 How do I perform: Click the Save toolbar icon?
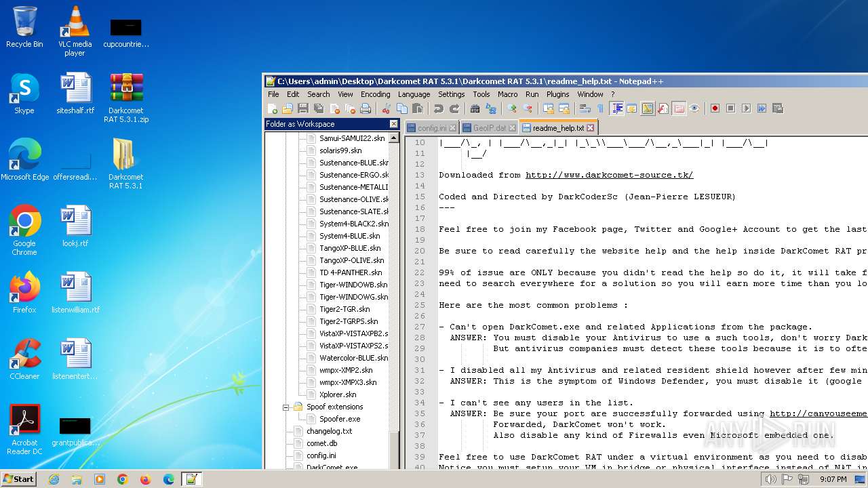tap(303, 108)
